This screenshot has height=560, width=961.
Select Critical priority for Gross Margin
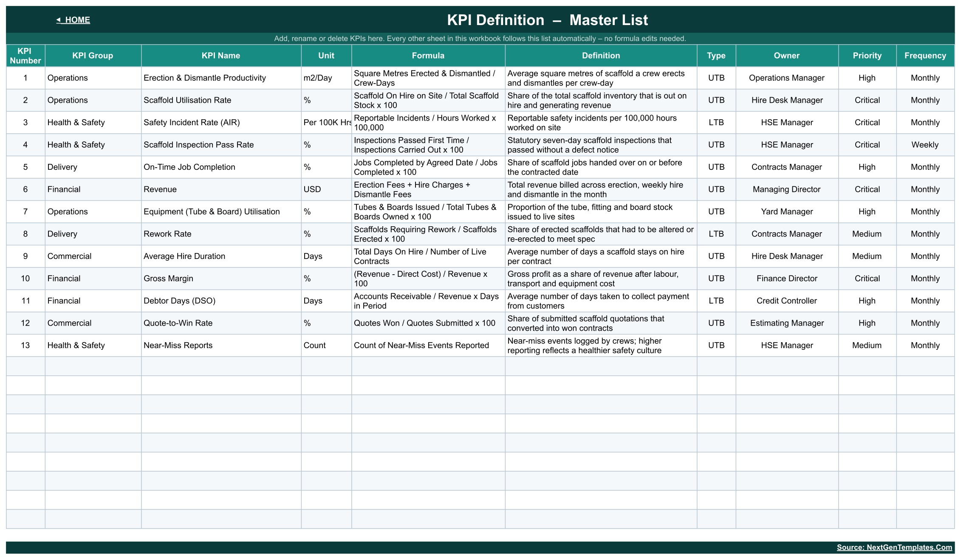coord(867,279)
